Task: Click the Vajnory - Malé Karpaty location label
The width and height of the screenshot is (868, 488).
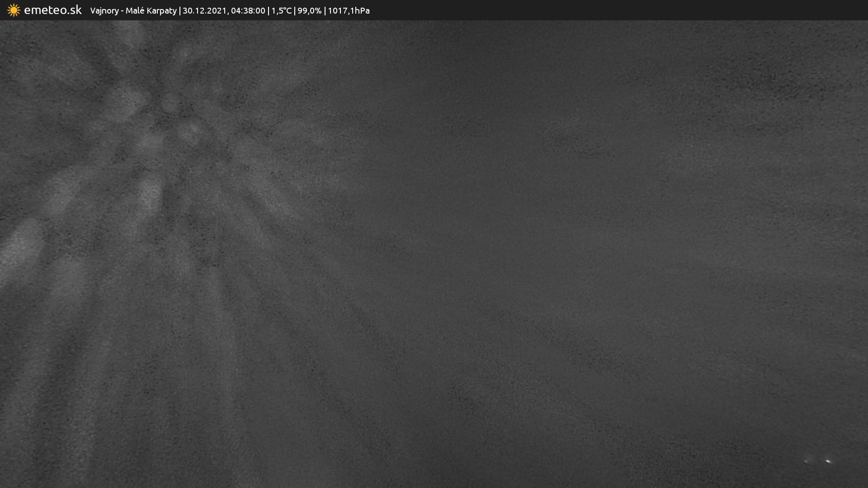Action: pos(133,10)
